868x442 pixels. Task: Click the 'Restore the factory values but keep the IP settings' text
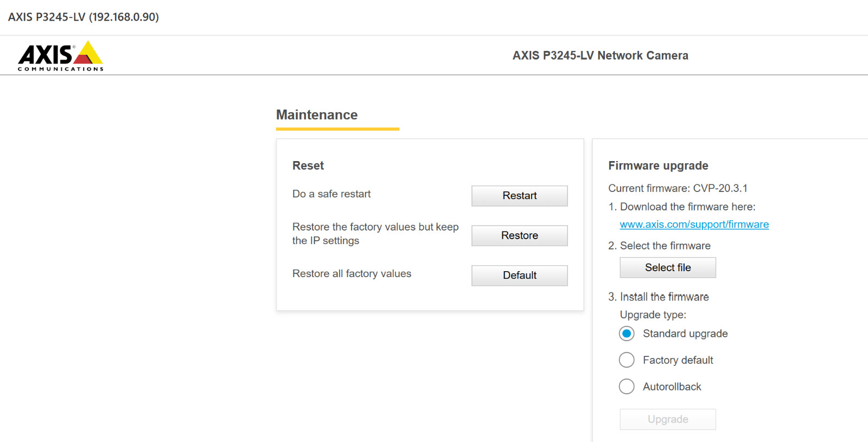[x=375, y=234]
